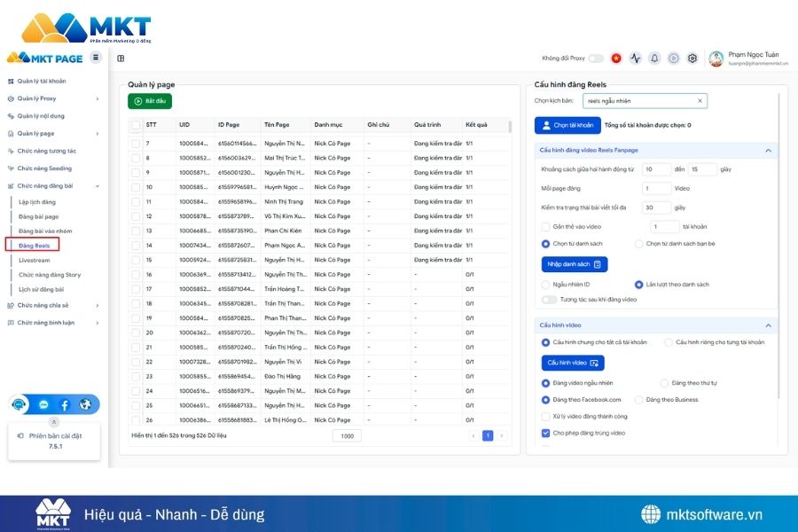Click the Facebook icon in sidebar footer
The height and width of the screenshot is (532, 798).
point(65,404)
